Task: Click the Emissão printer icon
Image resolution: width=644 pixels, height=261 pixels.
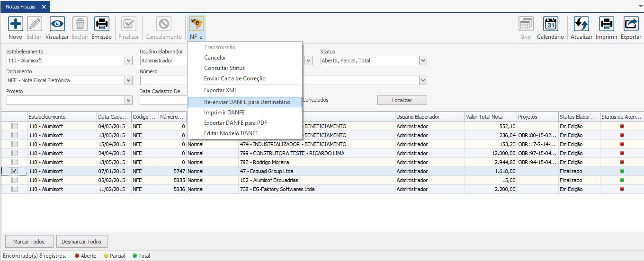Action: (x=101, y=24)
